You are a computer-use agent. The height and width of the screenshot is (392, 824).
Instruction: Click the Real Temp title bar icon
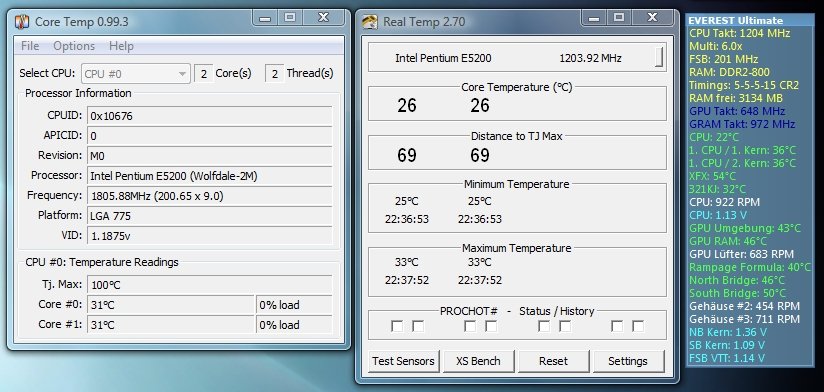coord(370,22)
